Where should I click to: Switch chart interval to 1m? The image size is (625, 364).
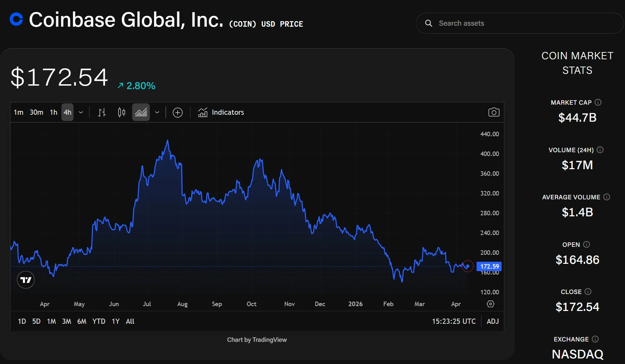pos(18,112)
